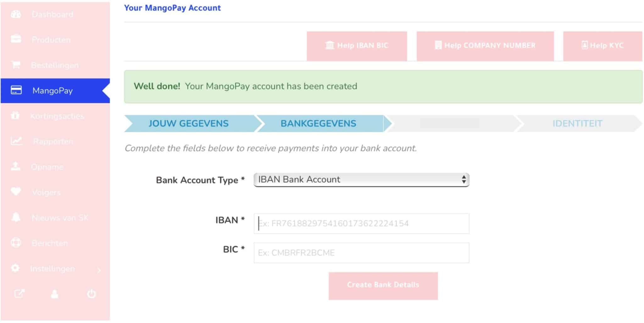This screenshot has width=644, height=323.
Task: Click the external link icon in sidebar
Action: pyautogui.click(x=19, y=294)
